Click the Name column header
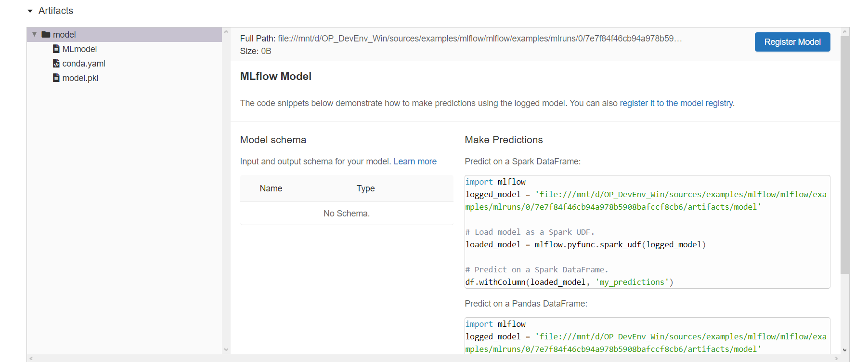 pyautogui.click(x=271, y=188)
